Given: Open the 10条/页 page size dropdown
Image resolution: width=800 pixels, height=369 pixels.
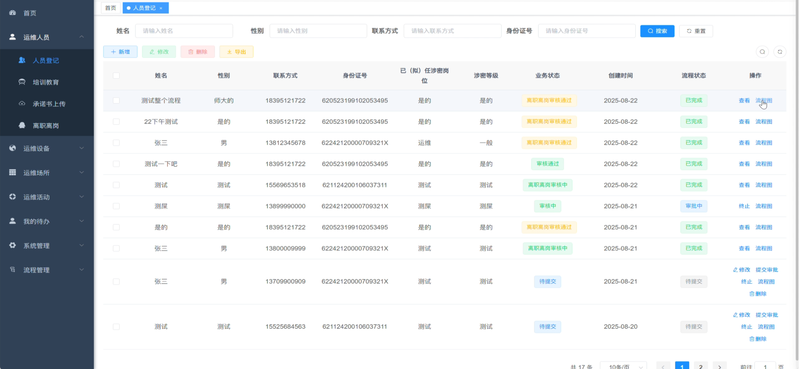Looking at the screenshot, I should point(623,366).
